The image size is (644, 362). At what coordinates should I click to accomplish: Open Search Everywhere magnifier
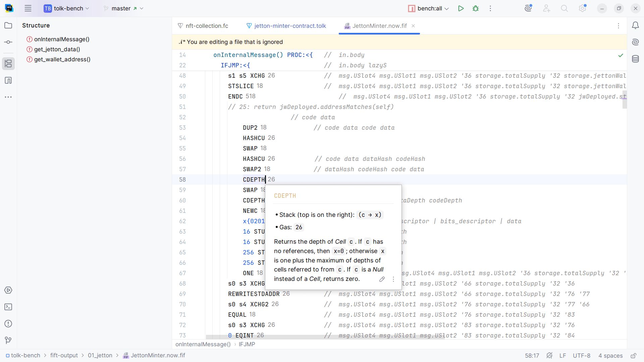[565, 8]
